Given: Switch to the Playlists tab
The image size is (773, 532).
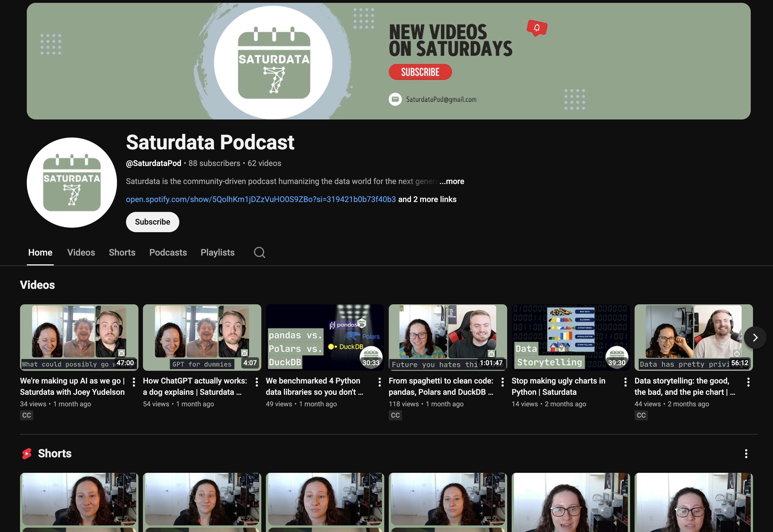Looking at the screenshot, I should pyautogui.click(x=217, y=252).
